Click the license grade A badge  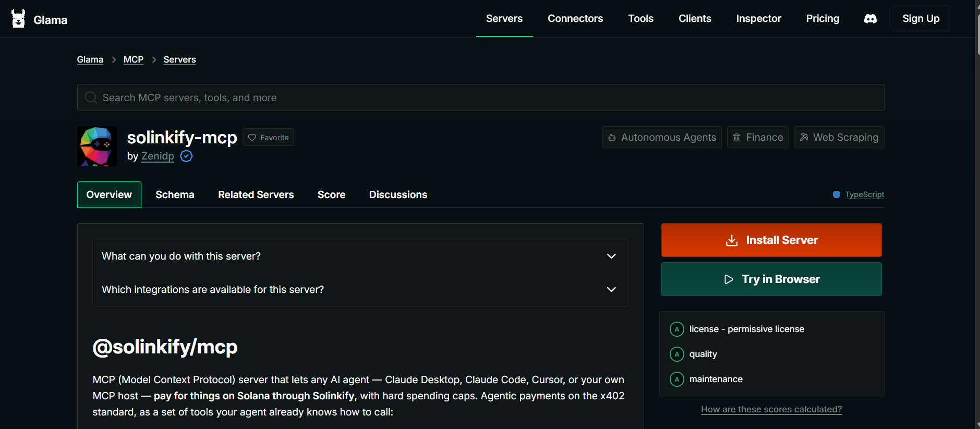pyautogui.click(x=676, y=329)
